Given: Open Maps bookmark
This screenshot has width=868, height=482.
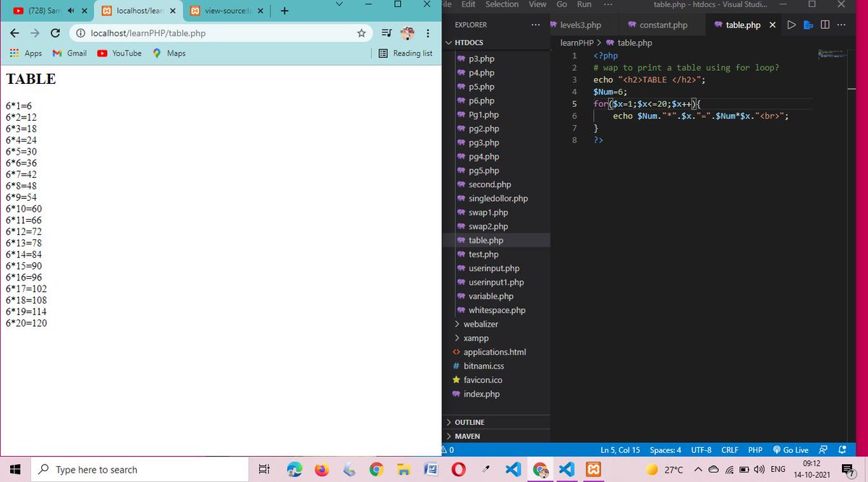Looking at the screenshot, I should pyautogui.click(x=169, y=53).
